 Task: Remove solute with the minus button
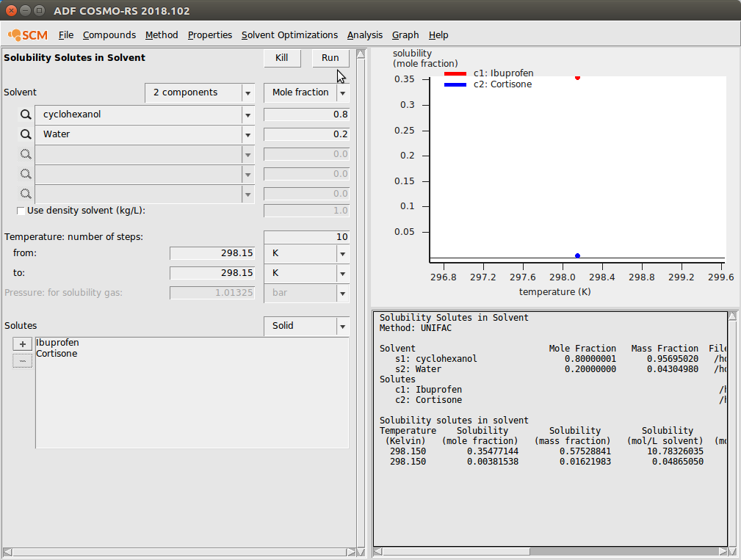pos(22,361)
